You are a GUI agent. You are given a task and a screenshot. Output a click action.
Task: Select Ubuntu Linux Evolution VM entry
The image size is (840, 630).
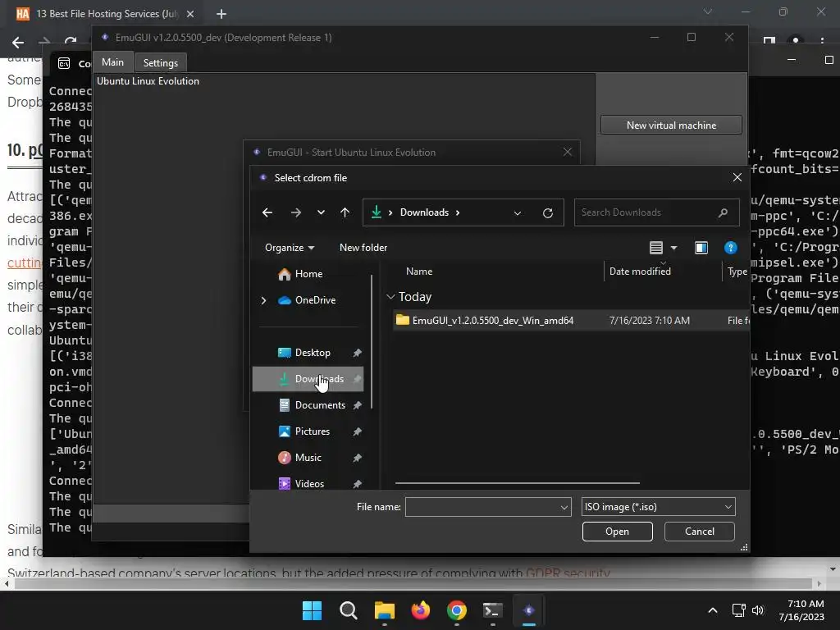click(148, 81)
